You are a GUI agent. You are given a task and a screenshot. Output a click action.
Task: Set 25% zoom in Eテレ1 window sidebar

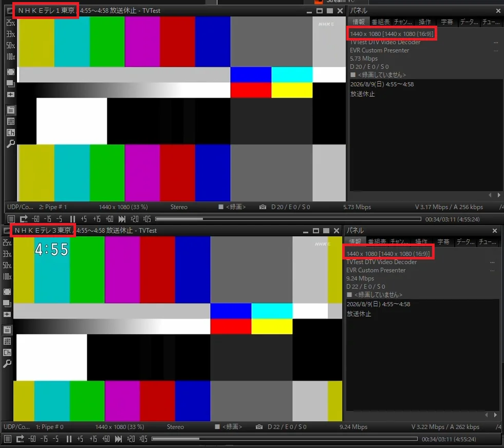pyautogui.click(x=11, y=23)
